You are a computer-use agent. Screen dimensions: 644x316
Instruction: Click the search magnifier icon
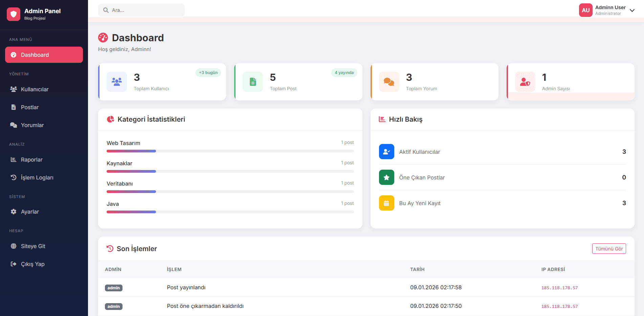click(105, 10)
